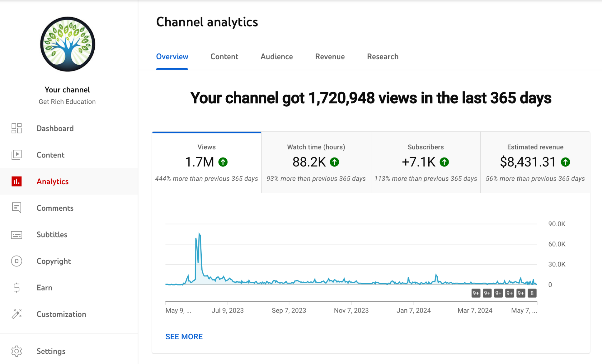The image size is (602, 364).
Task: Select the Views metric card
Action: (207, 162)
